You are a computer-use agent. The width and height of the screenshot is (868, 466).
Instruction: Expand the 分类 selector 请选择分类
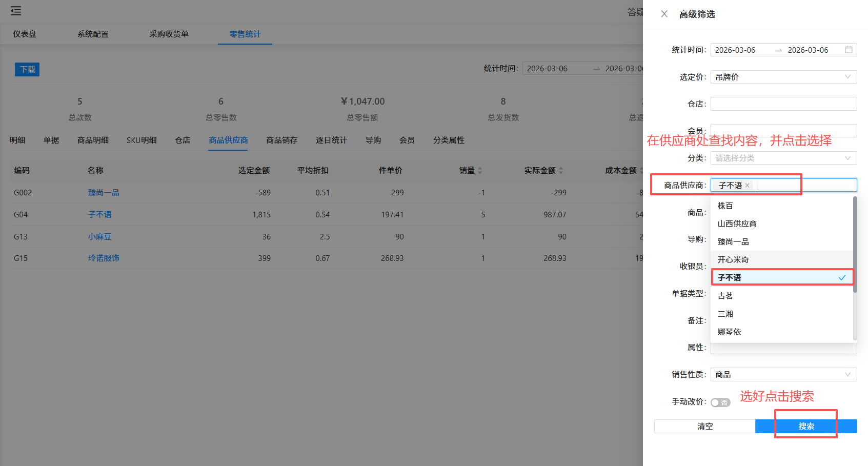tap(783, 158)
